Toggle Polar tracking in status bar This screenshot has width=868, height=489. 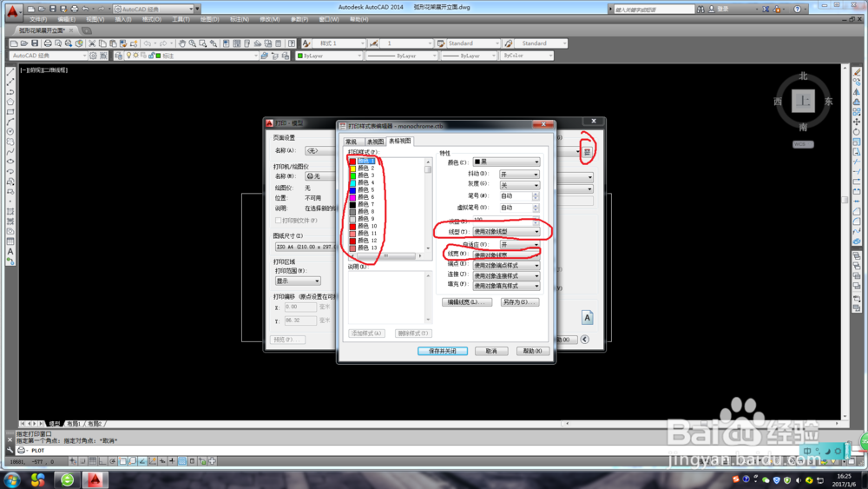pyautogui.click(x=112, y=460)
